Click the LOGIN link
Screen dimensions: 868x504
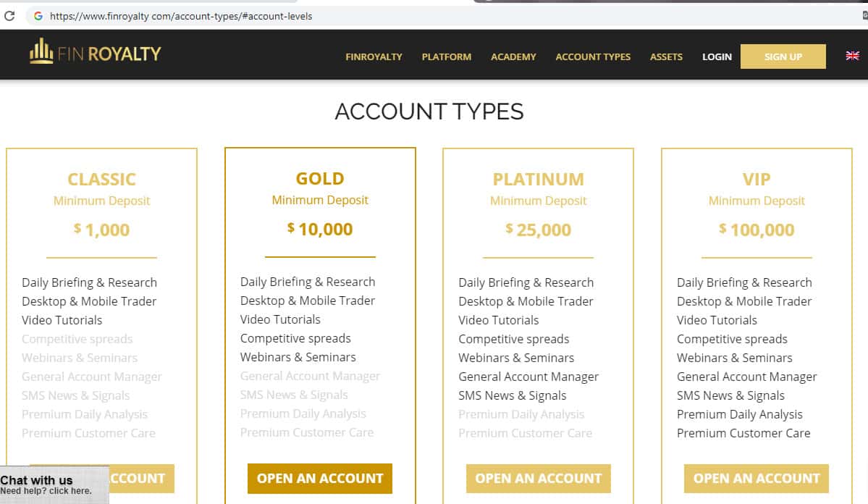[x=717, y=56]
